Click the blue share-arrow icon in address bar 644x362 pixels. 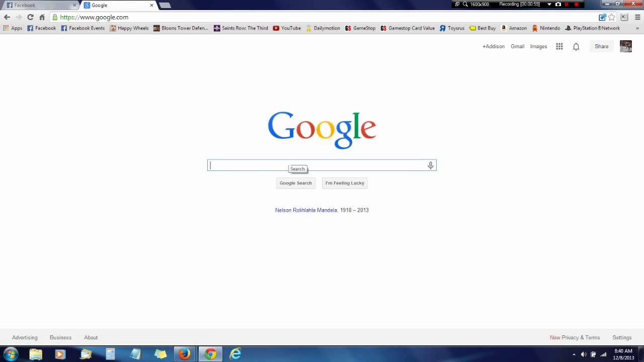click(x=602, y=17)
